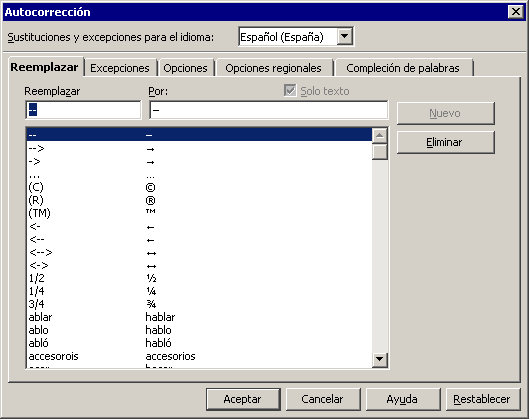Select the <-- replacement row
The image size is (529, 419).
pyautogui.click(x=199, y=240)
